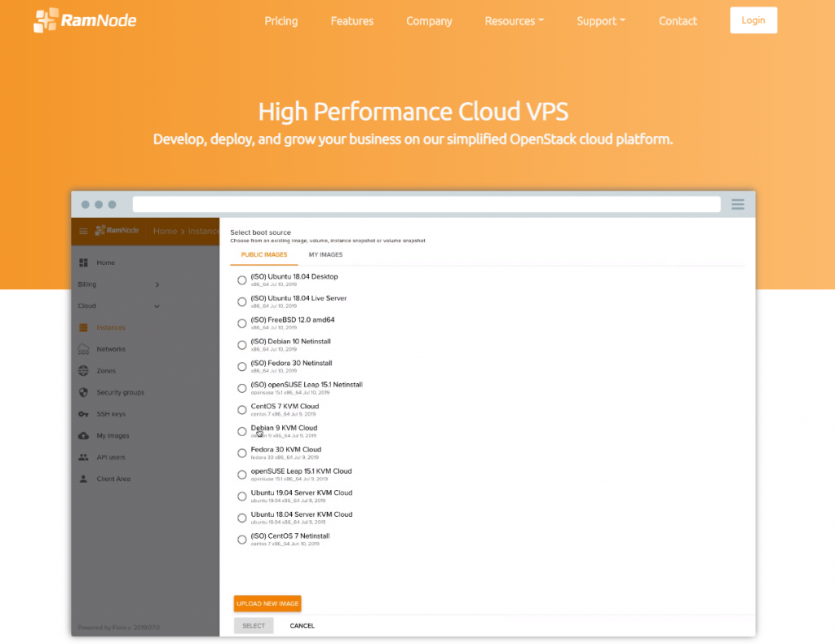Open the Support menu
Screen dimensions: 835x644
pyautogui.click(x=601, y=21)
